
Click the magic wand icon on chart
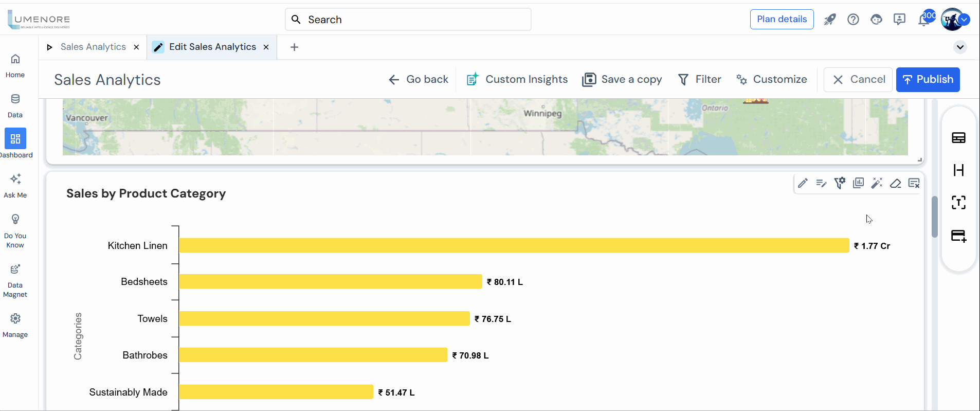click(x=877, y=183)
